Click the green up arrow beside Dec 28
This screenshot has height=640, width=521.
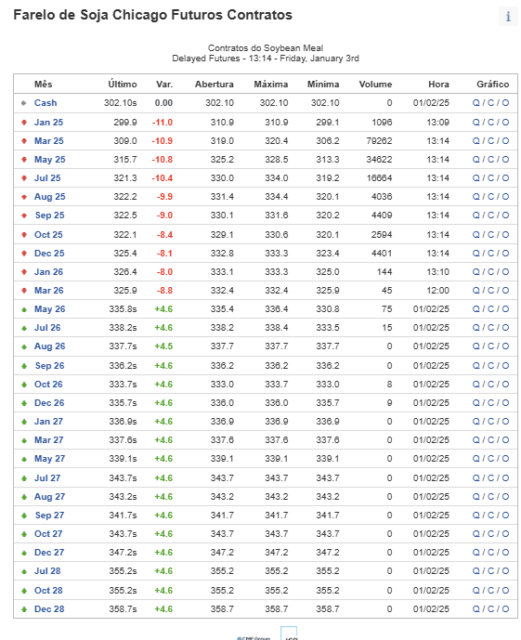click(x=24, y=609)
